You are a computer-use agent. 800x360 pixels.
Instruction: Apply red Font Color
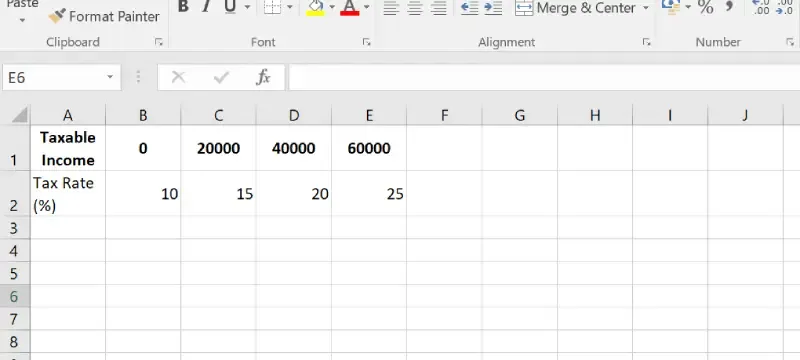click(349, 7)
